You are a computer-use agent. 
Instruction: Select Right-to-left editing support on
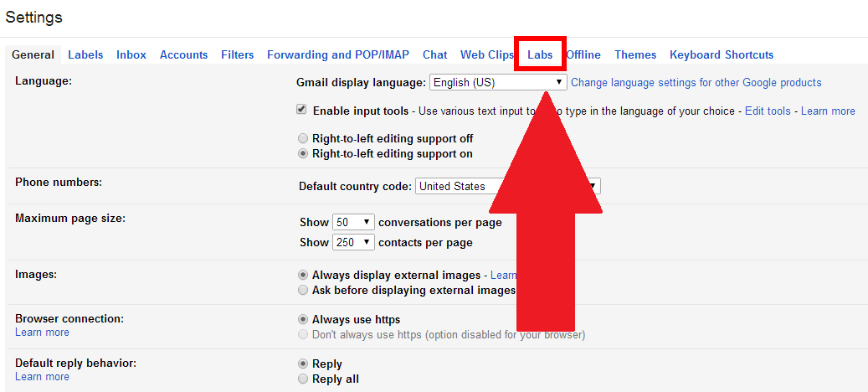(303, 154)
